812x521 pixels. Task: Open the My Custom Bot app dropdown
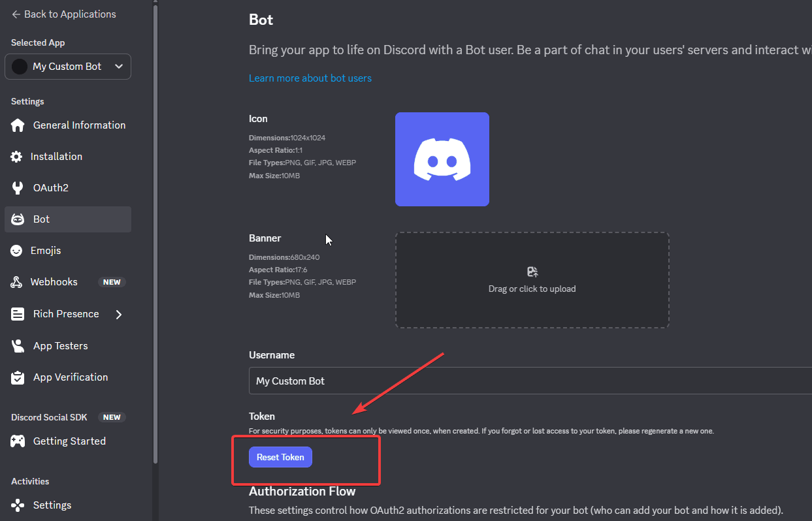[x=68, y=67]
